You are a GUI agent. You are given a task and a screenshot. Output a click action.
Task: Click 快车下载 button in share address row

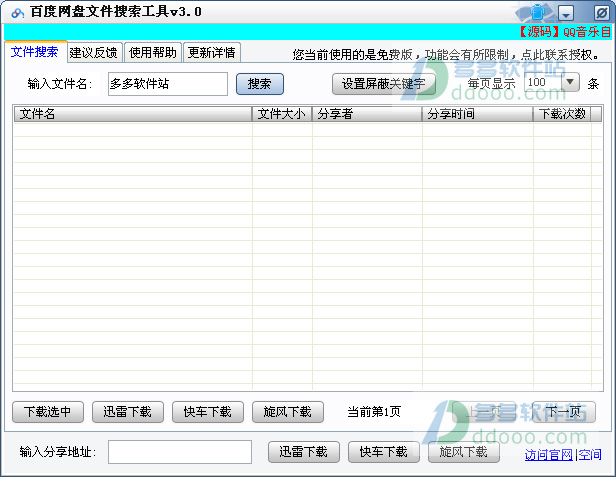384,452
